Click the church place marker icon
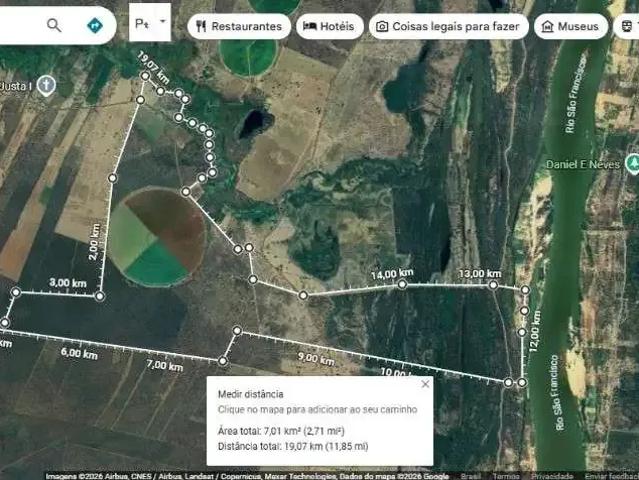This screenshot has width=639, height=480. pyautogui.click(x=46, y=86)
